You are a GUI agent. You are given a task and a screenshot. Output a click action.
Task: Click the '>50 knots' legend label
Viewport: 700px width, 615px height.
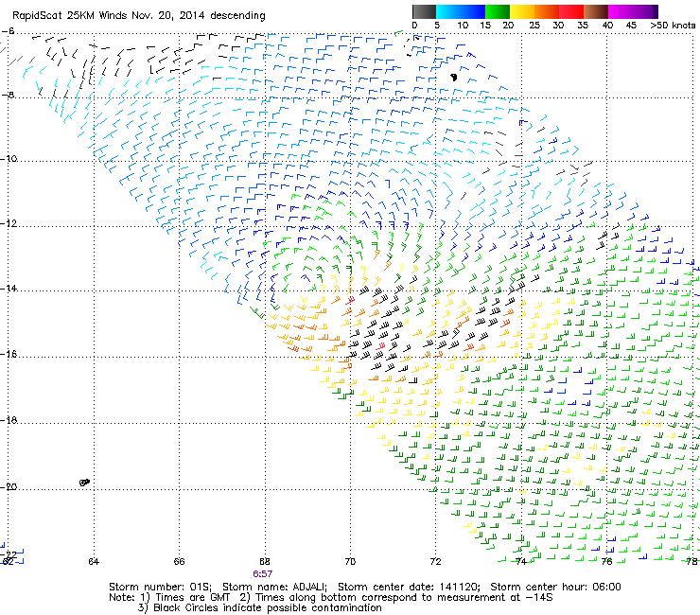[x=673, y=25]
